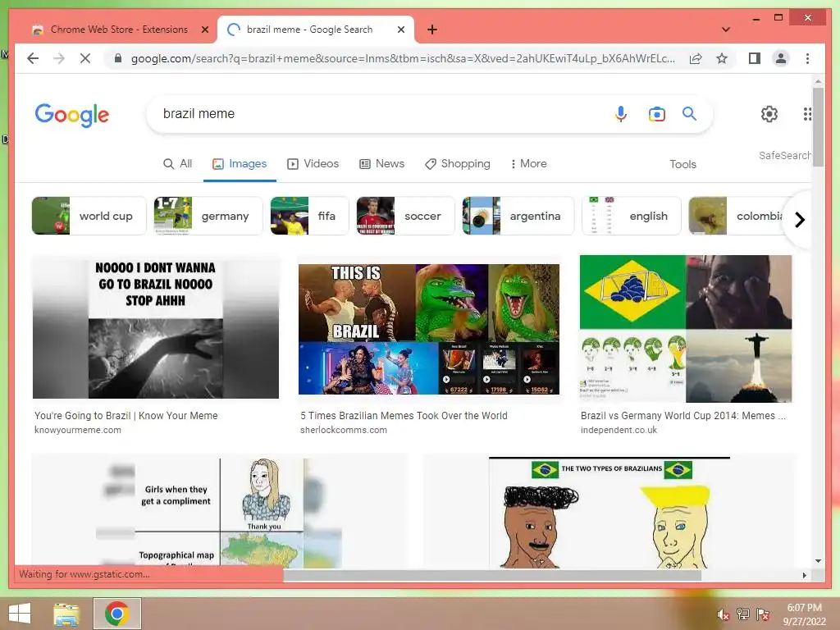Open You're Going to Brazil result title
This screenshot has height=630, width=840.
(126, 415)
